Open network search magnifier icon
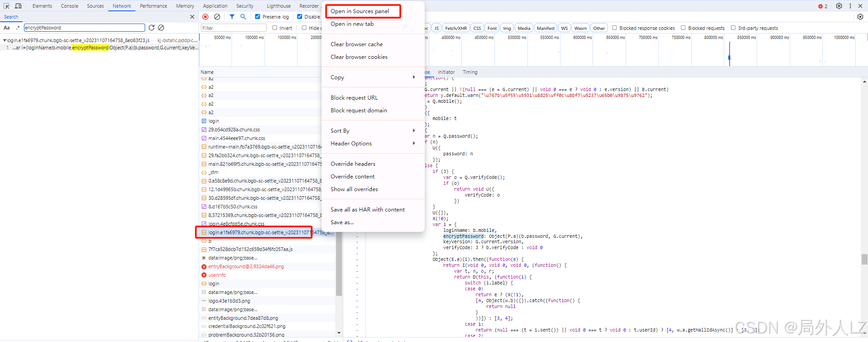The image size is (868, 342). [x=243, y=17]
